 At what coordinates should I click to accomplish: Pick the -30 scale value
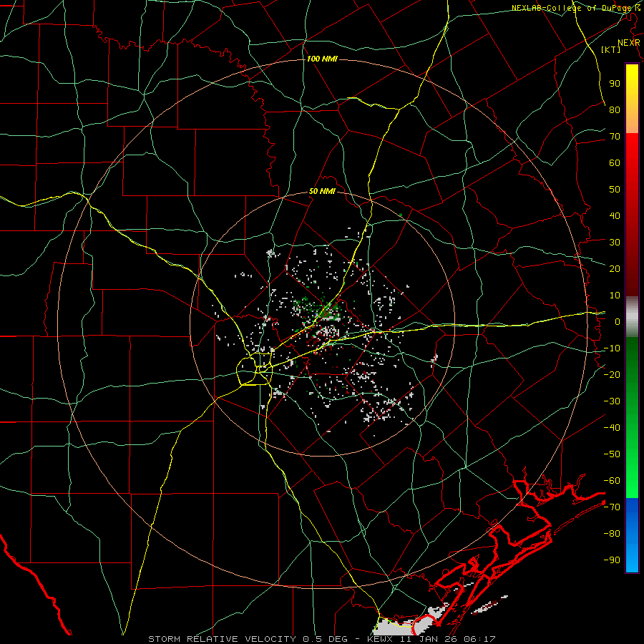pyautogui.click(x=612, y=401)
